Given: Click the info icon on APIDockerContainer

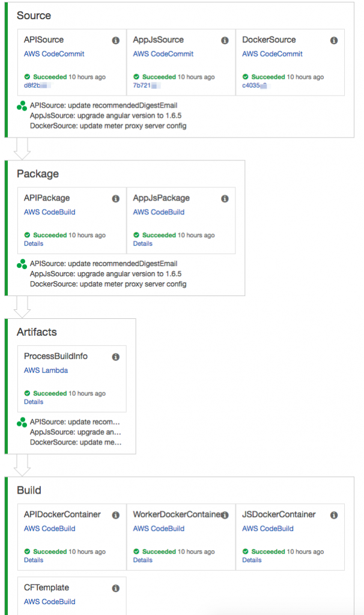Looking at the screenshot, I should point(115,515).
